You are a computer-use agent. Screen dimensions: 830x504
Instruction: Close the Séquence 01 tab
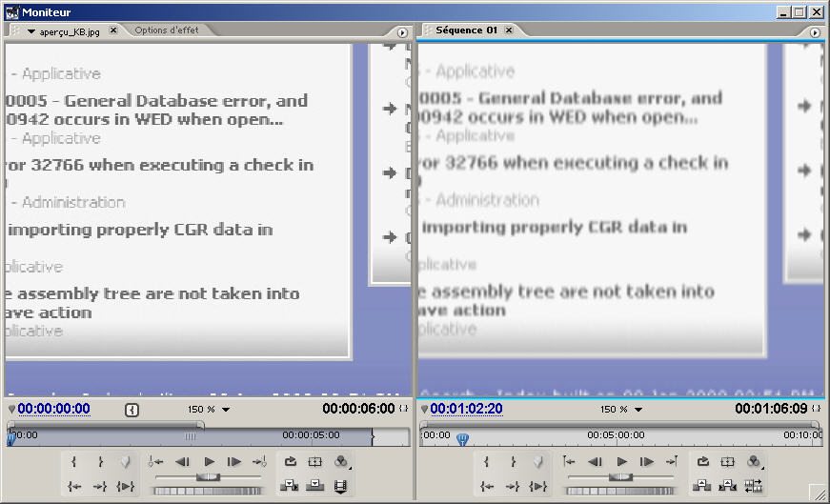[x=509, y=30]
